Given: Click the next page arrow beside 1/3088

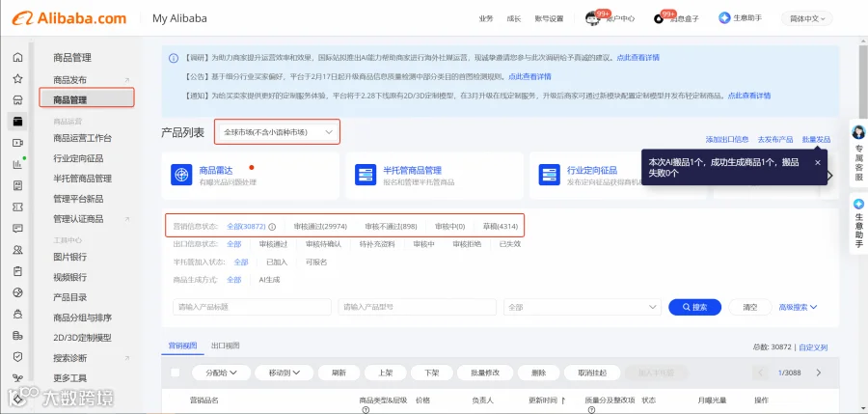Looking at the screenshot, I should [x=819, y=373].
